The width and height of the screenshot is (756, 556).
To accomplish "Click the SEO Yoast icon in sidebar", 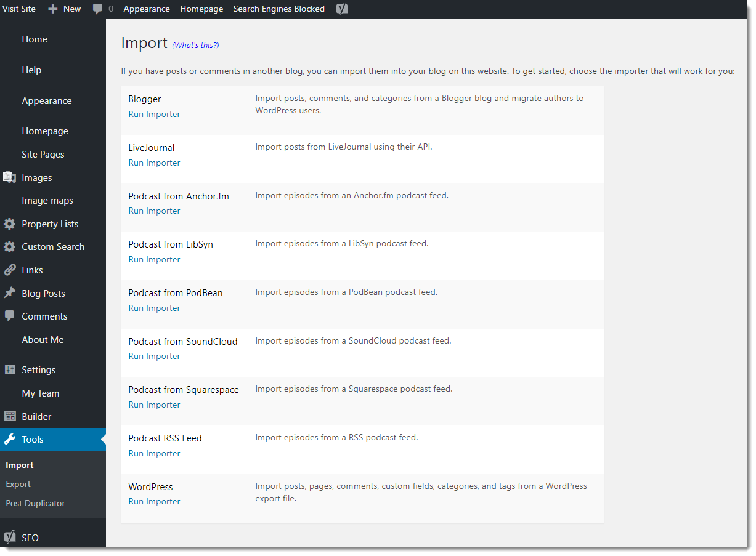I will pos(10,538).
